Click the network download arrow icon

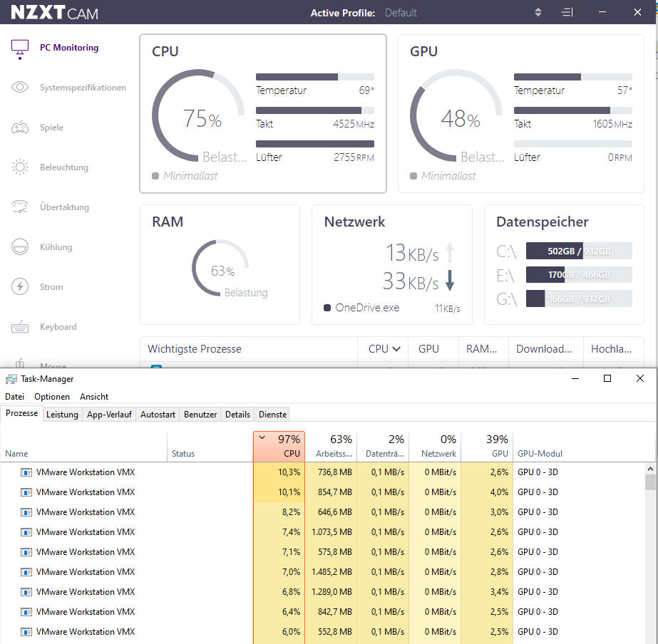tap(450, 281)
